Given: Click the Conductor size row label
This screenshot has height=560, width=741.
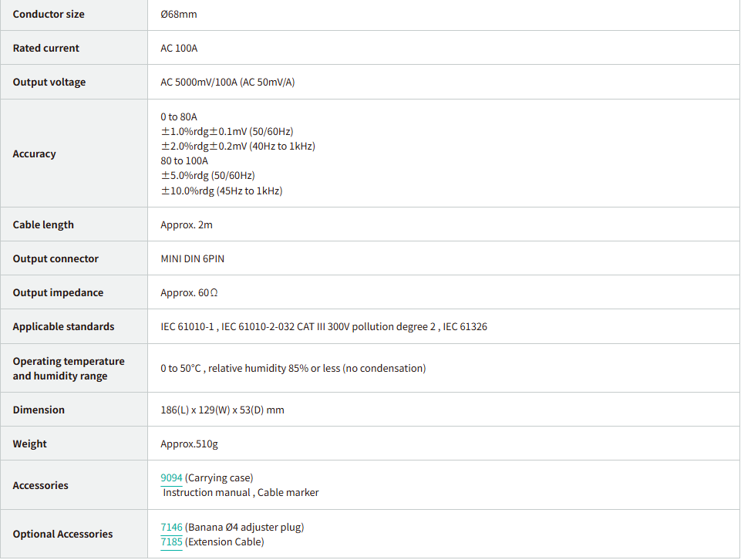Looking at the screenshot, I should [x=49, y=15].
